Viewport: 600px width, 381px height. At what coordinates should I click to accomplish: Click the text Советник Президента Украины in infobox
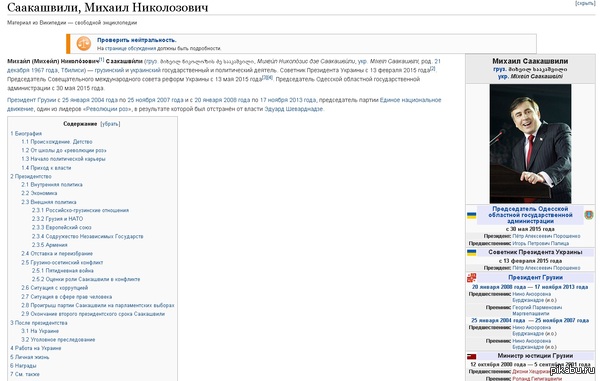click(x=535, y=252)
